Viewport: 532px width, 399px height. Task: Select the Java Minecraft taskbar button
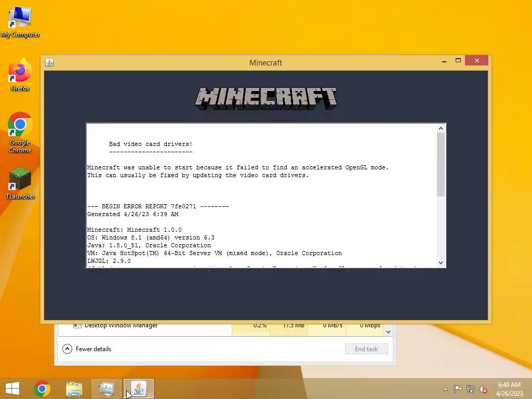pyautogui.click(x=139, y=389)
